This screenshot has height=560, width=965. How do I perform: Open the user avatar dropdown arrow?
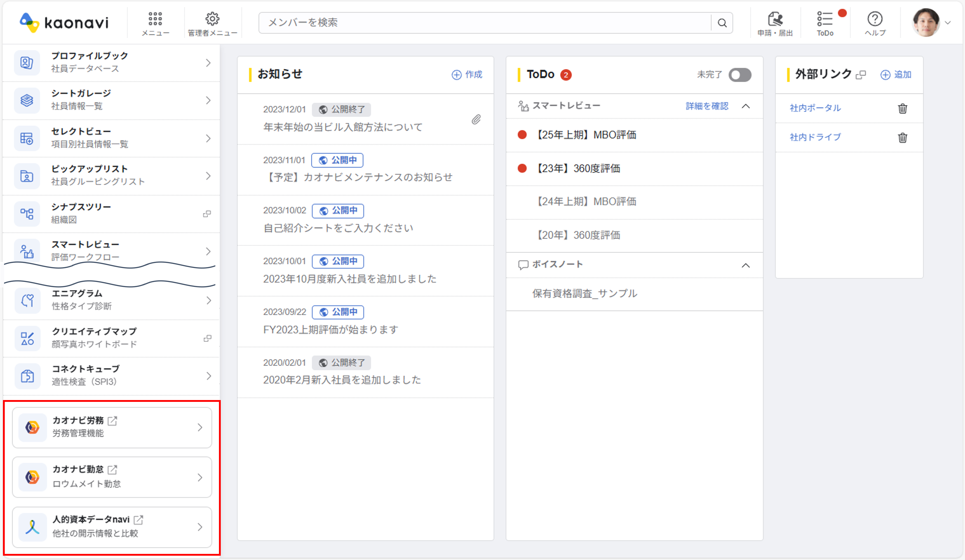(x=948, y=23)
